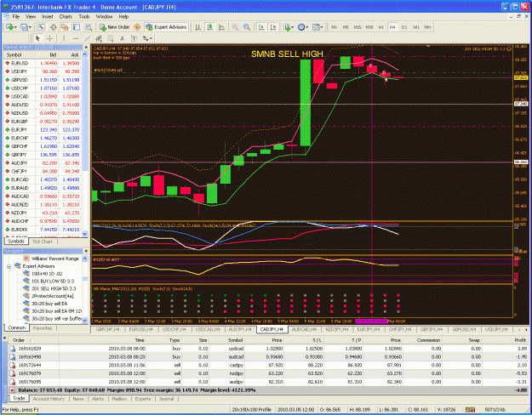Open the Templates dropdown
Image resolution: width=532 pixels, height=415 pixels.
pyautogui.click(x=317, y=27)
